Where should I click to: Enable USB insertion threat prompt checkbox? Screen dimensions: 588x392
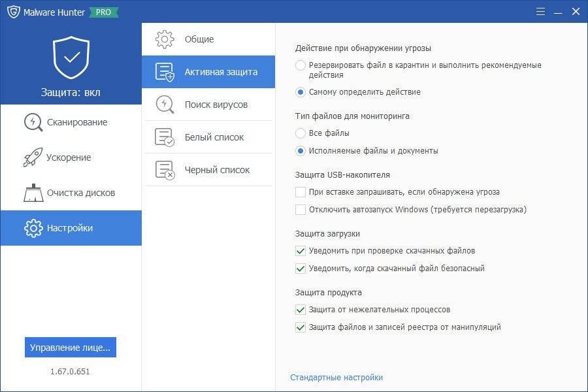coord(301,192)
